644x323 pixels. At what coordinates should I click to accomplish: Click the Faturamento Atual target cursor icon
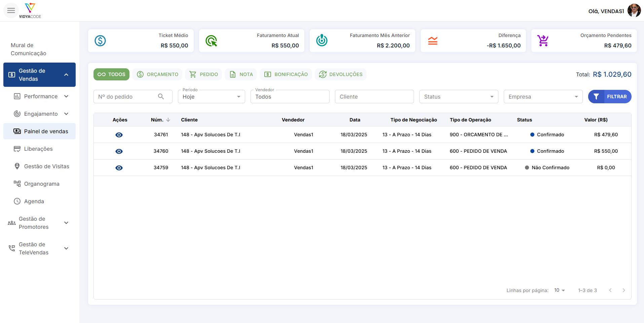click(x=211, y=41)
